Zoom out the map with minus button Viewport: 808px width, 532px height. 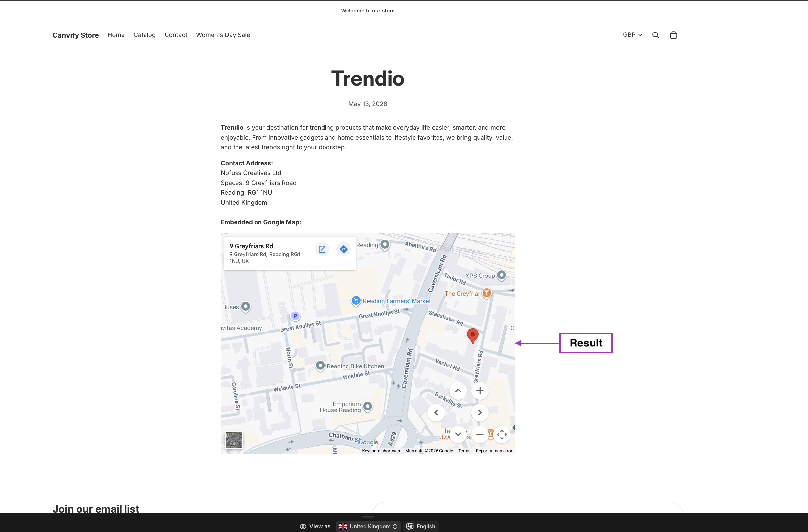480,434
